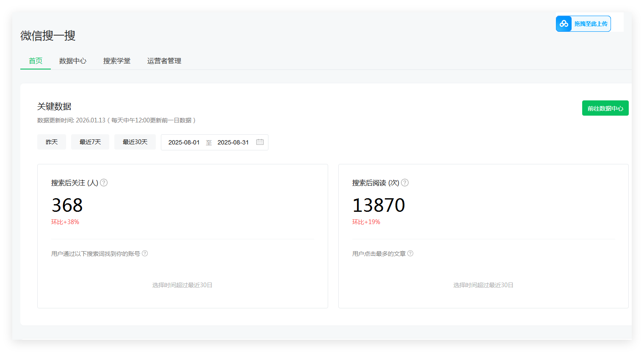The image size is (644, 352).
Task: Switch to the 首页 tab
Action: click(x=36, y=61)
